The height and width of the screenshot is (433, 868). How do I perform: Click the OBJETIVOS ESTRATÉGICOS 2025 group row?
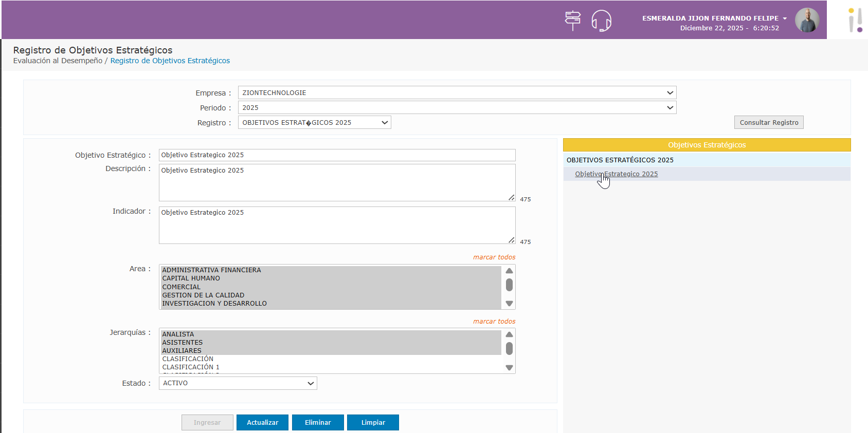(x=707, y=160)
